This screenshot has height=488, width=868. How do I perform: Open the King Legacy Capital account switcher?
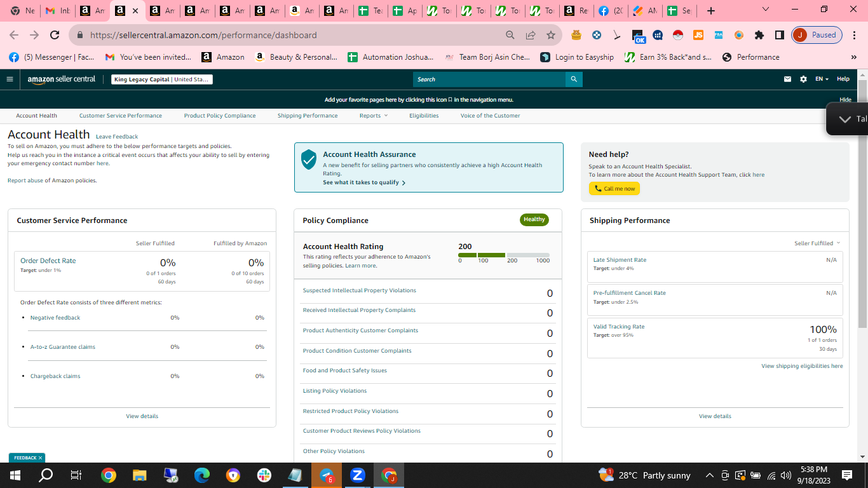[162, 79]
